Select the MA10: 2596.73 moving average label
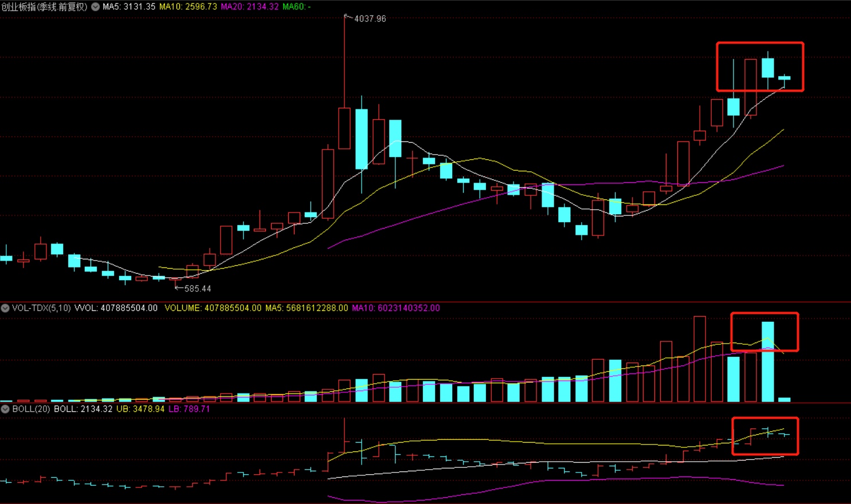Image resolution: width=851 pixels, height=504 pixels. click(188, 7)
